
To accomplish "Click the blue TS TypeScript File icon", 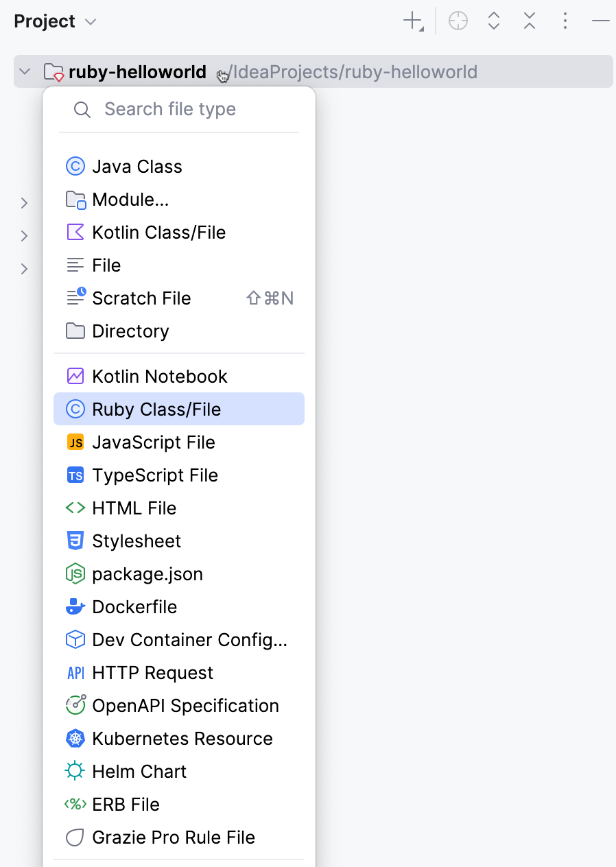I will [x=75, y=475].
